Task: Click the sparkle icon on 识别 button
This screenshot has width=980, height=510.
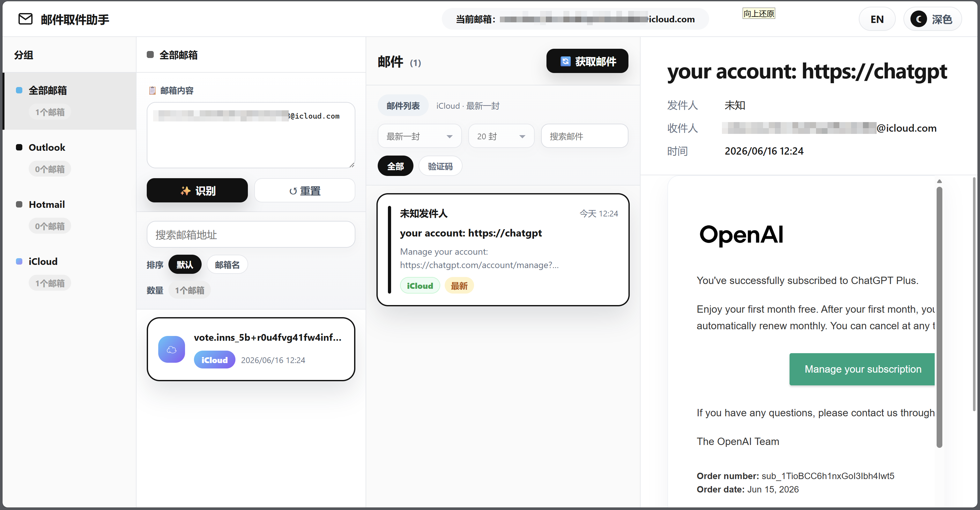Action: pyautogui.click(x=185, y=191)
